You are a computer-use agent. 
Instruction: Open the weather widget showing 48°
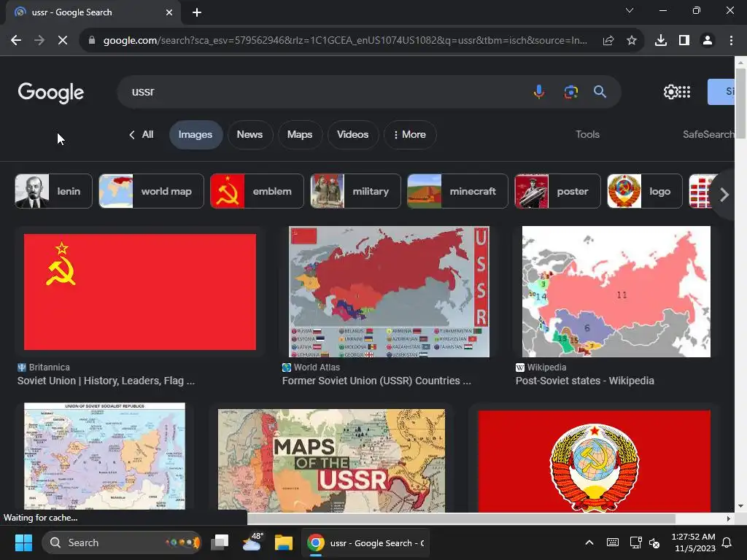252,542
